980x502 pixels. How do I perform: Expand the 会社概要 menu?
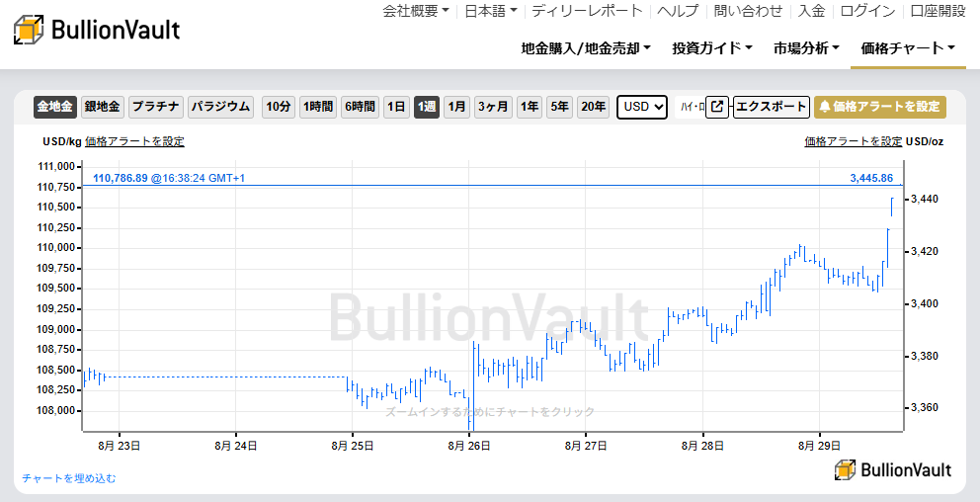[416, 11]
